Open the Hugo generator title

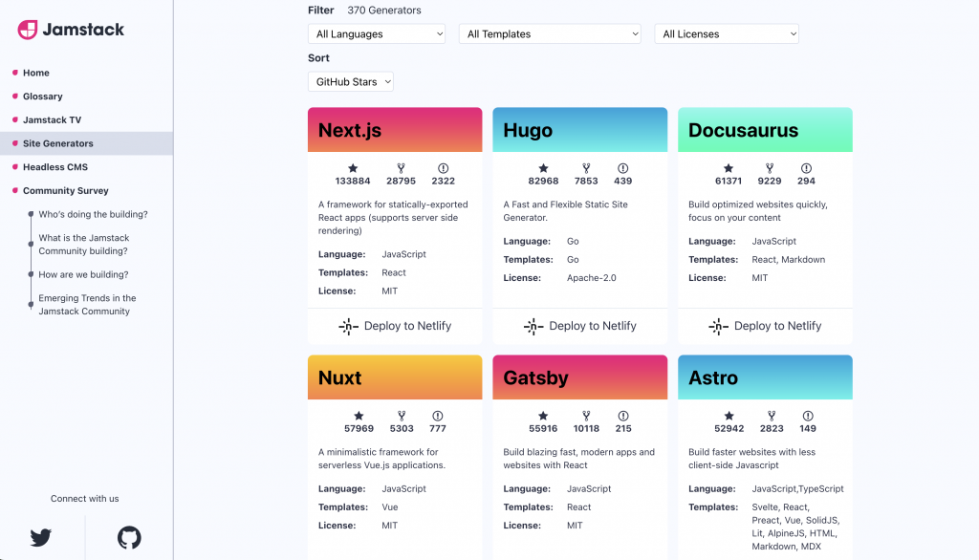pos(528,130)
